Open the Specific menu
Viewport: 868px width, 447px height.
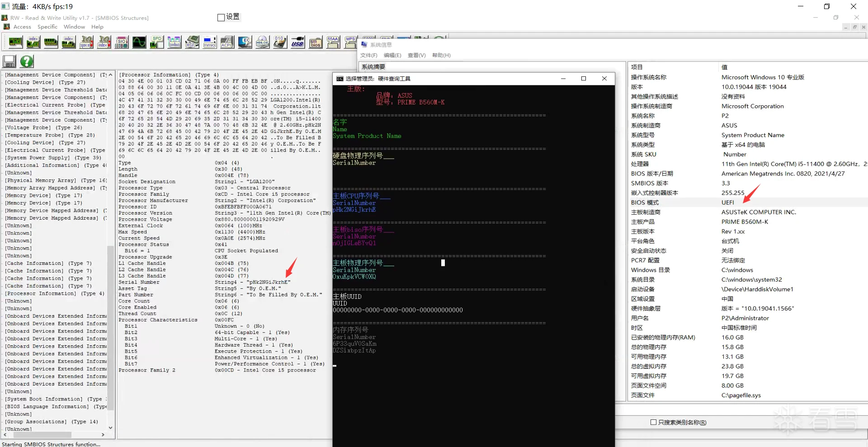tap(47, 27)
